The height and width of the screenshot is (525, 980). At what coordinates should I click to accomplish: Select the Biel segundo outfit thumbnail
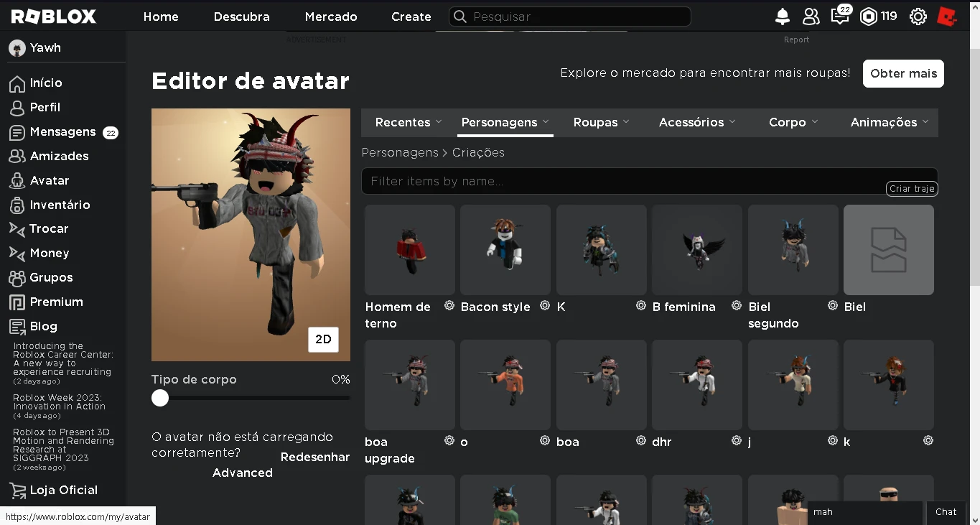(x=793, y=250)
